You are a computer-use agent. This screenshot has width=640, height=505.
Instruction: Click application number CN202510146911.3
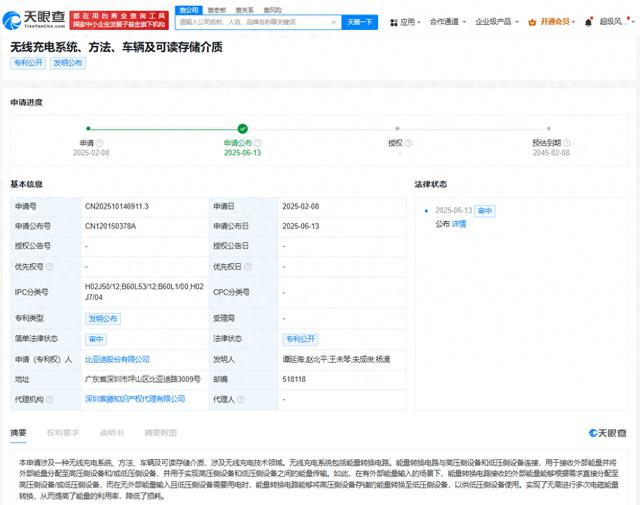pyautogui.click(x=117, y=207)
